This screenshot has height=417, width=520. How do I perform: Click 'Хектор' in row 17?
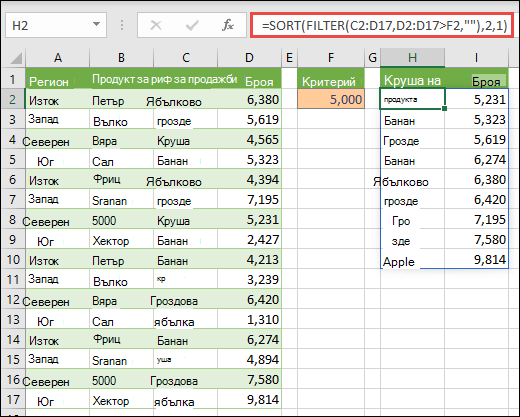tap(111, 401)
